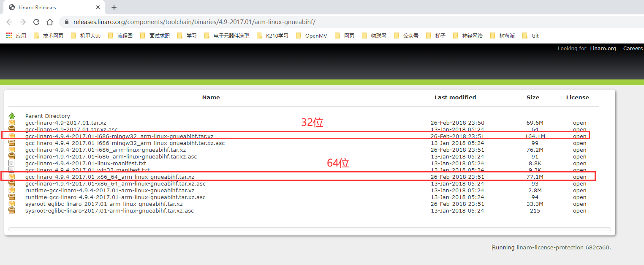The image size is (644, 265).
Task: Download the i686-mingw32 arm-linux-gnueabihf.tar.xz file
Action: click(120, 136)
